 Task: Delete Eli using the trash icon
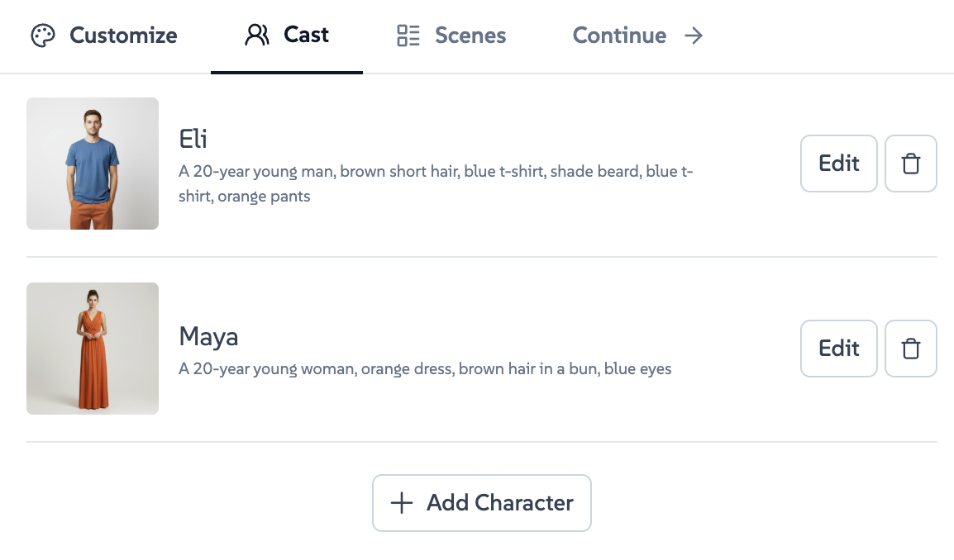tap(910, 164)
